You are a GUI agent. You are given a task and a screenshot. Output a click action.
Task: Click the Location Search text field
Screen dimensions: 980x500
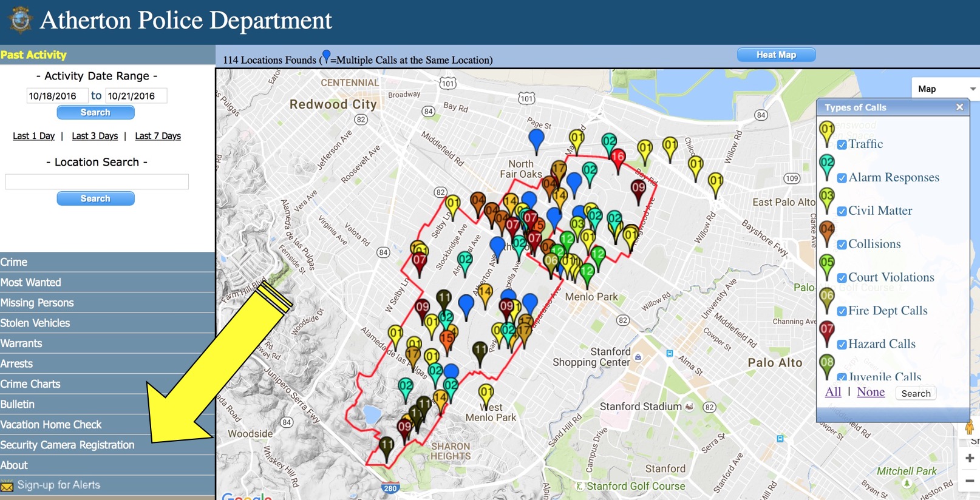(97, 181)
